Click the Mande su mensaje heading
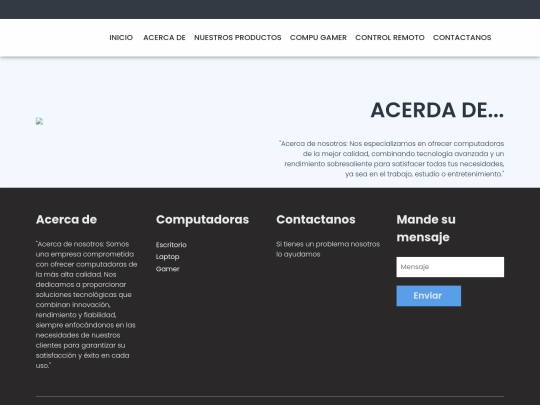 (x=426, y=228)
